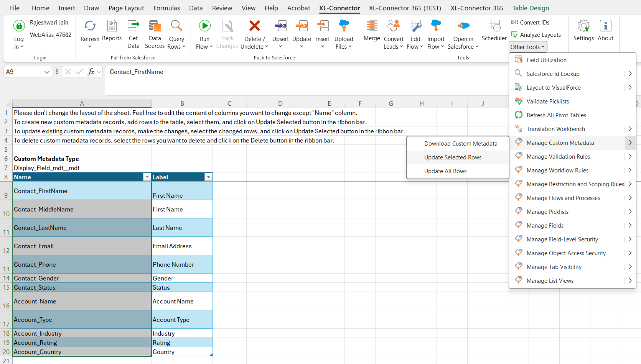Image resolution: width=641 pixels, height=364 pixels.
Task: Open Data Sources
Action: coord(155,26)
